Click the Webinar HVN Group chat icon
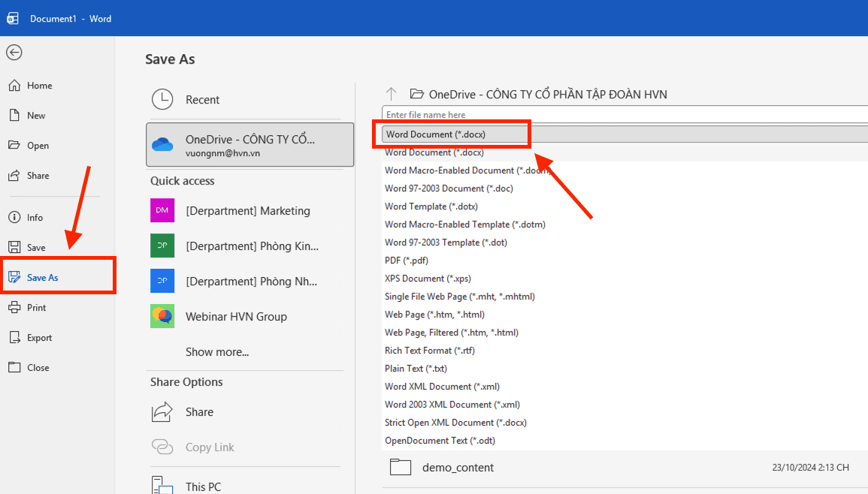Screen dimensions: 868x494 pos(162,316)
